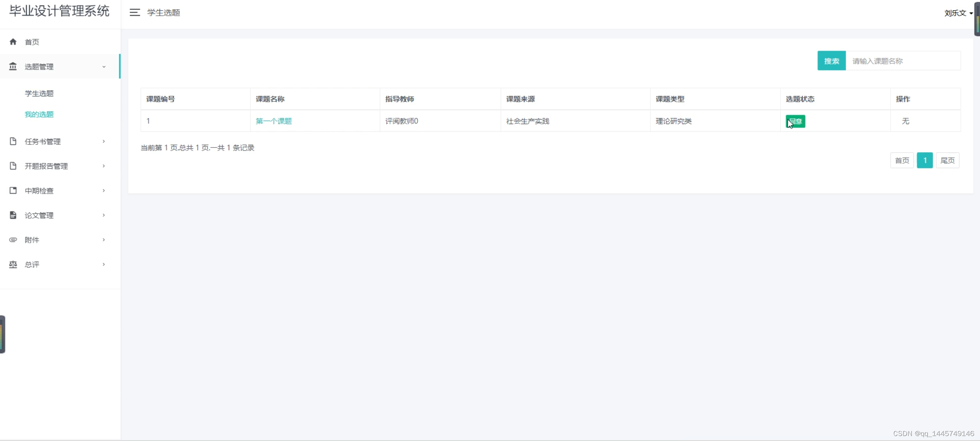Screen dimensions: 980x441
Task: Collapse the 选题管理 menu chevron
Action: point(104,67)
